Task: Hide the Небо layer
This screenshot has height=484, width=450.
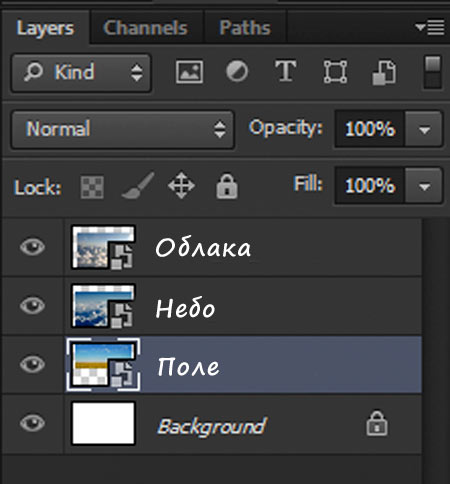Action: click(32, 305)
